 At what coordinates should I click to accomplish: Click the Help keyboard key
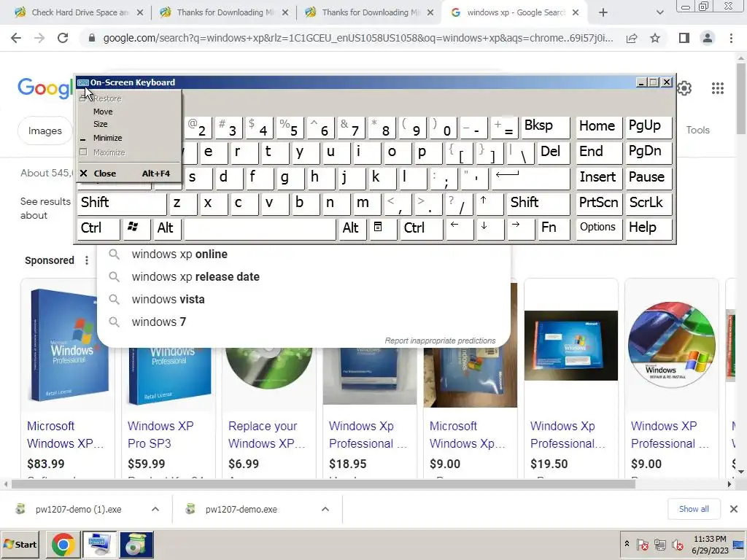coord(649,228)
